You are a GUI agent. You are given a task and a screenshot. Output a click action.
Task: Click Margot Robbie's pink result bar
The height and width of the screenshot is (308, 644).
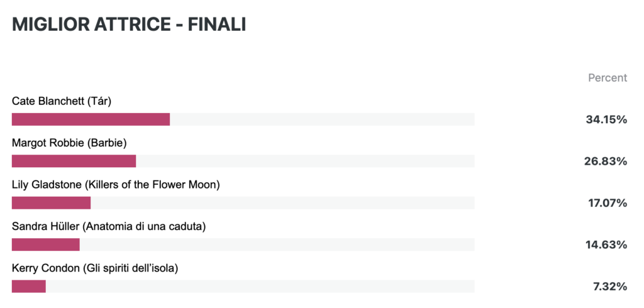[x=74, y=161]
